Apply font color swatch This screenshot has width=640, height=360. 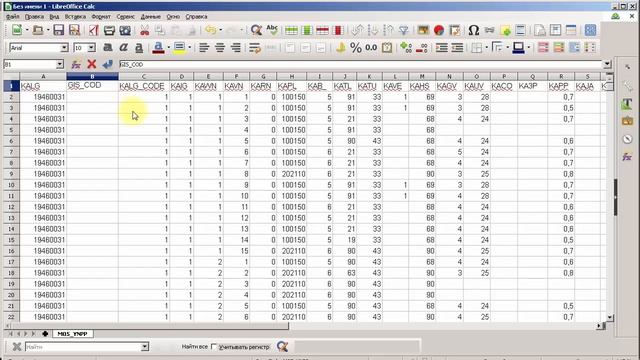158,48
